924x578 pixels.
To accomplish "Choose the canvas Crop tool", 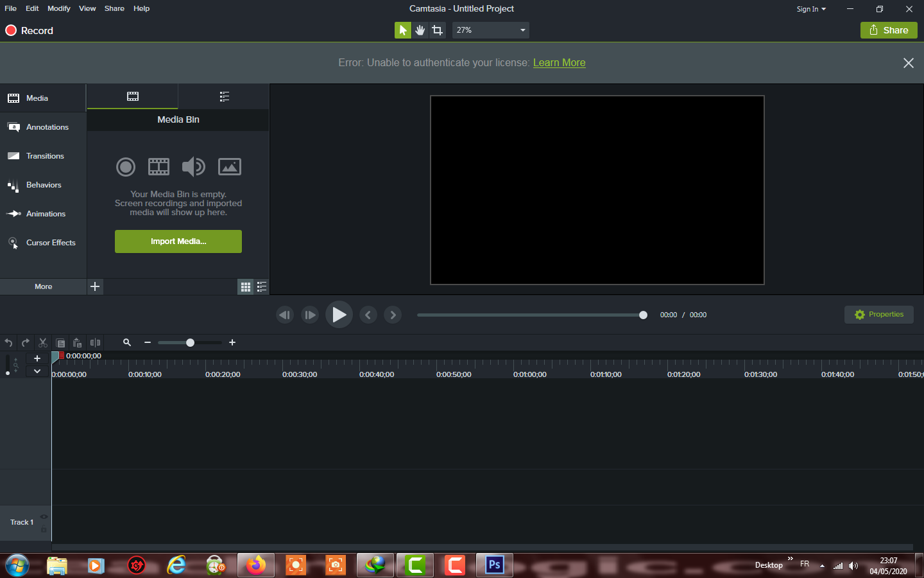I will coord(438,30).
